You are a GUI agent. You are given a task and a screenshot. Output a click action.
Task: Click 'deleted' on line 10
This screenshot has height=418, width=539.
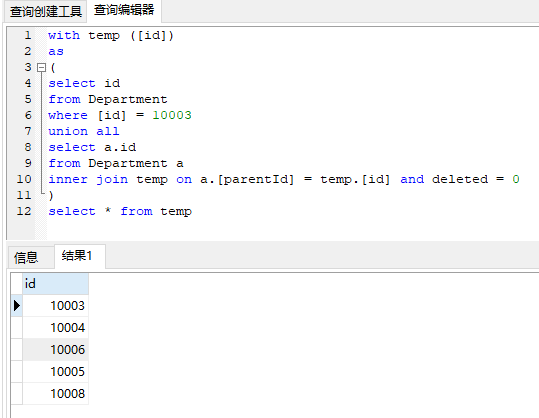(460, 179)
